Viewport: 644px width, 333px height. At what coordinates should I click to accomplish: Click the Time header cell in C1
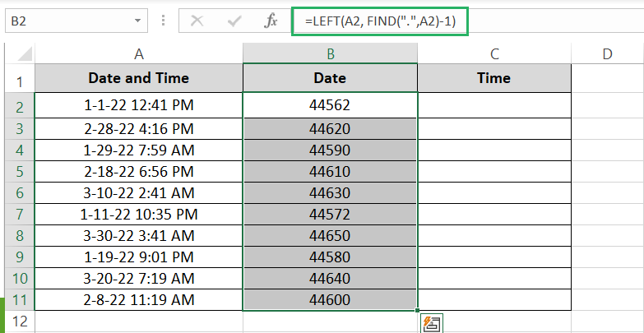point(493,79)
